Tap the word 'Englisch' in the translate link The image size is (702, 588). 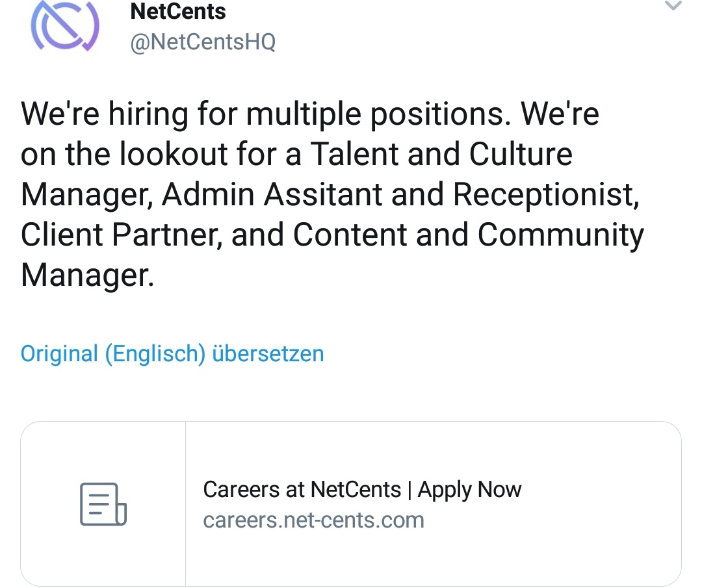(x=155, y=354)
